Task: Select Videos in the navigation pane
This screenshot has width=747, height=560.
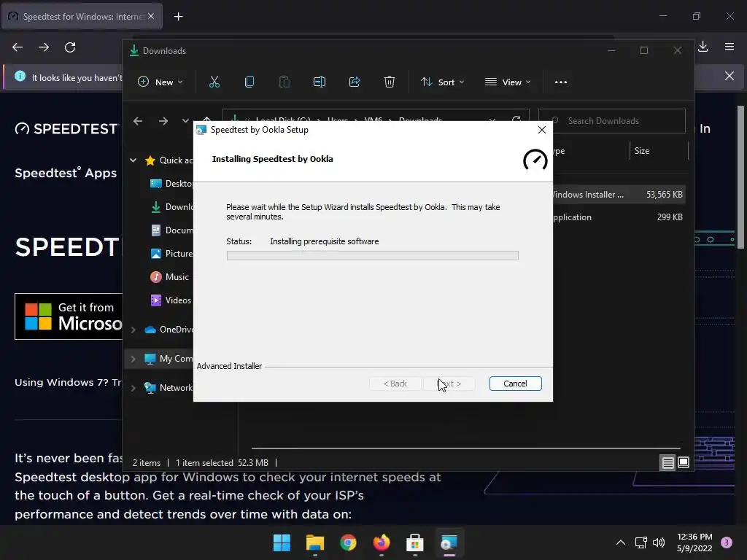Action: tap(171, 300)
